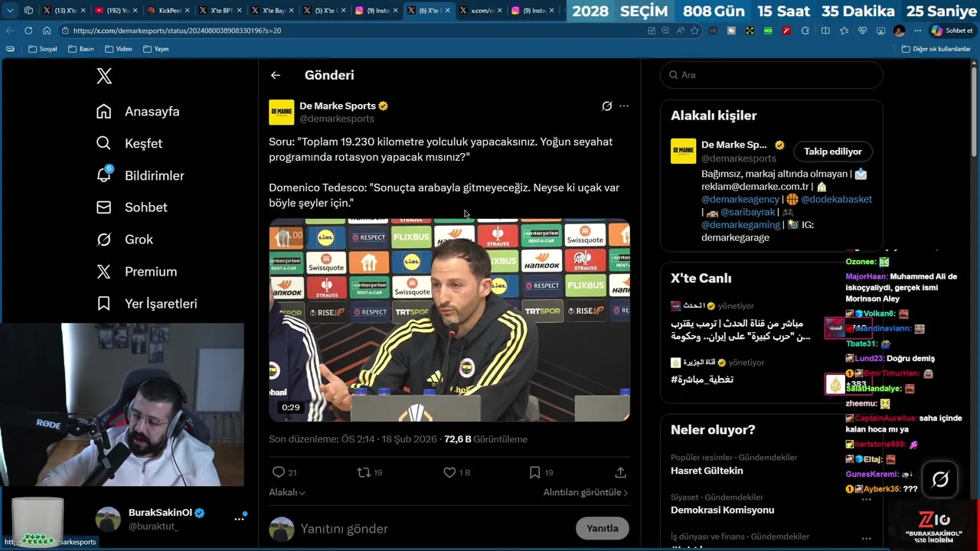The image size is (980, 551).
Task: Bookmark the post via bookmark icon
Action: click(x=534, y=472)
